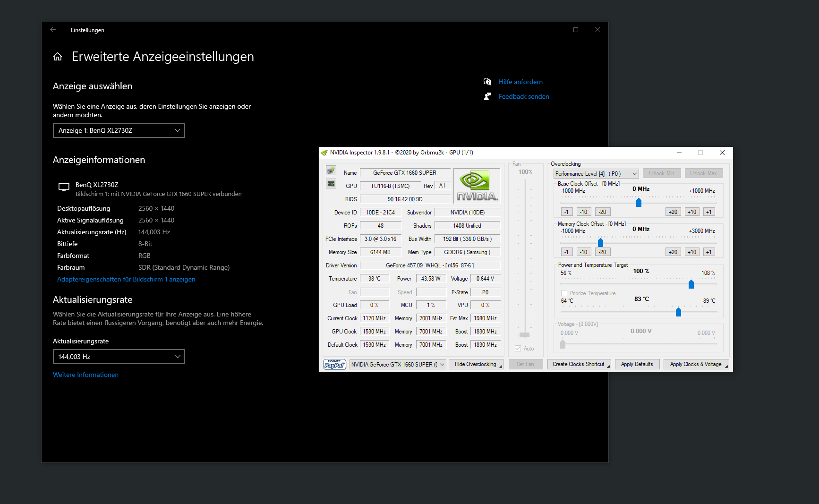Click the Donate PayPal button

335,364
